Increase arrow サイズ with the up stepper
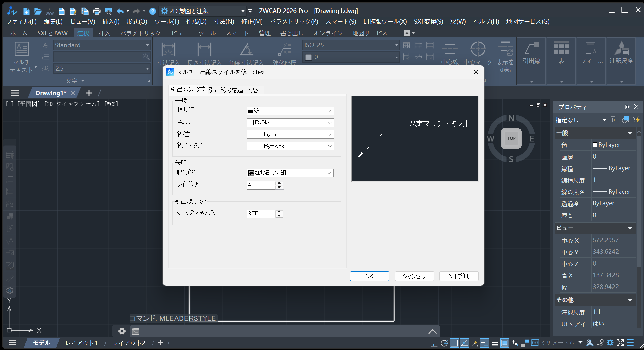This screenshot has width=644, height=350. [279, 183]
